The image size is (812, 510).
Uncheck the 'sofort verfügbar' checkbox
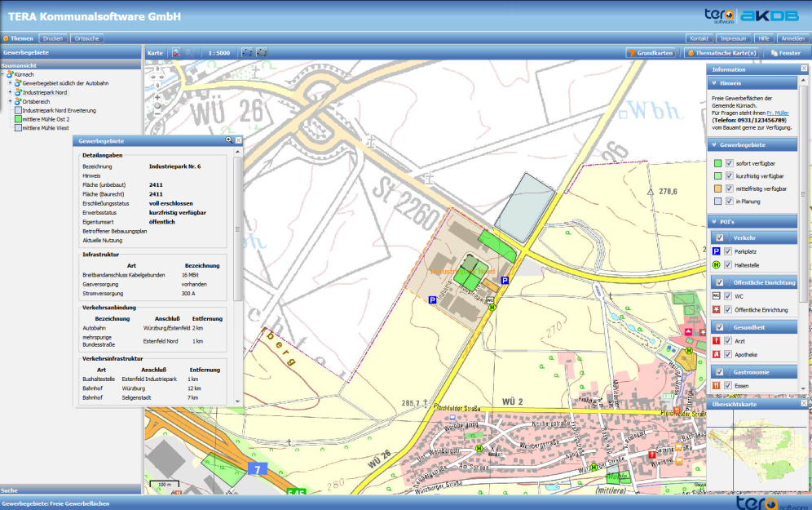click(730, 163)
